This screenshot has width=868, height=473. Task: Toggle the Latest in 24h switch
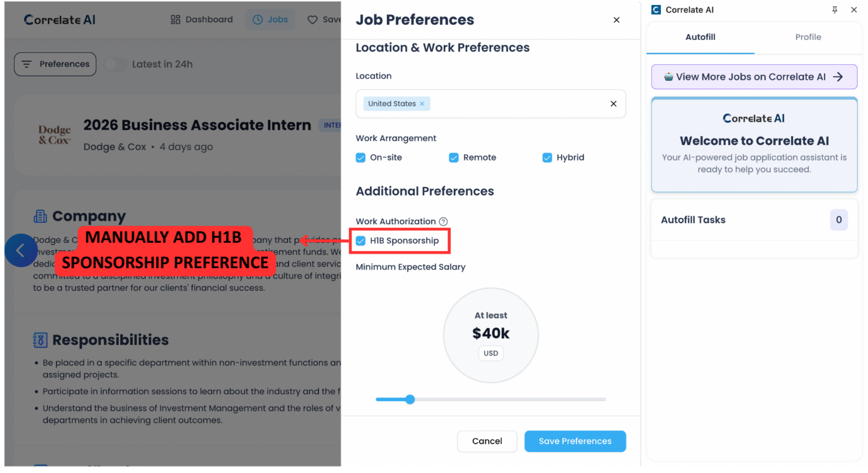(115, 64)
